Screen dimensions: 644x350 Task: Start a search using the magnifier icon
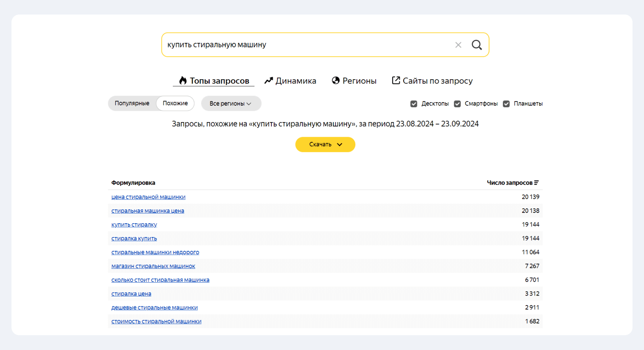[x=476, y=45]
